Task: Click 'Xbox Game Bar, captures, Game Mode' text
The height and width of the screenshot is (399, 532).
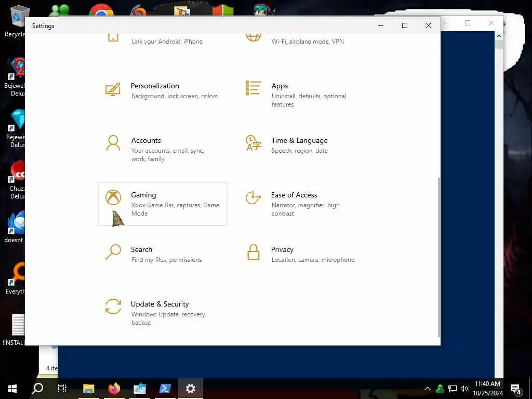Action: coord(175,209)
